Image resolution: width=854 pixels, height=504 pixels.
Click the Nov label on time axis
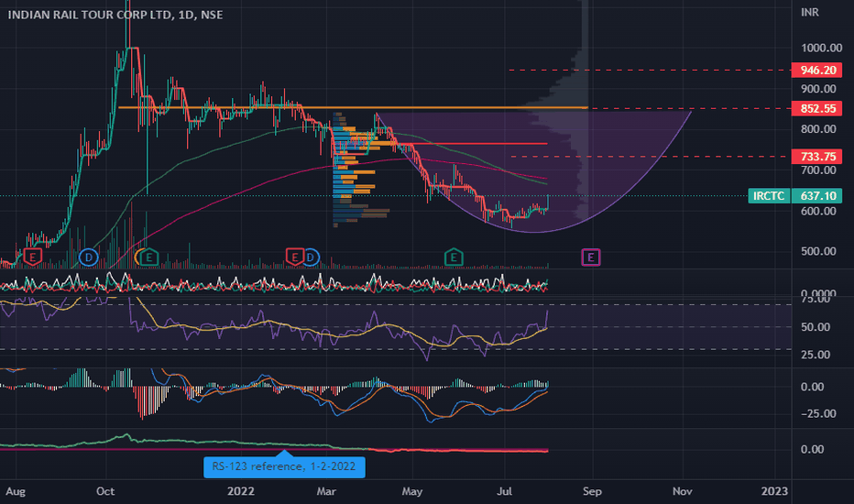pyautogui.click(x=683, y=491)
